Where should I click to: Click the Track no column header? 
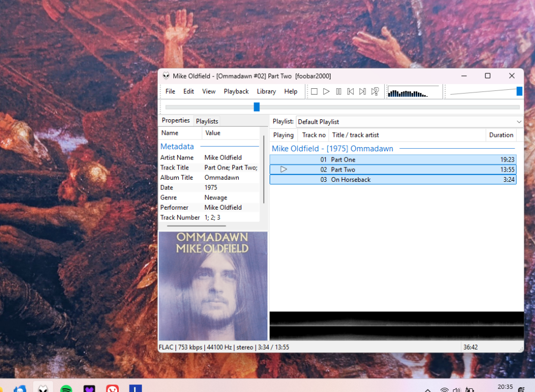(314, 135)
